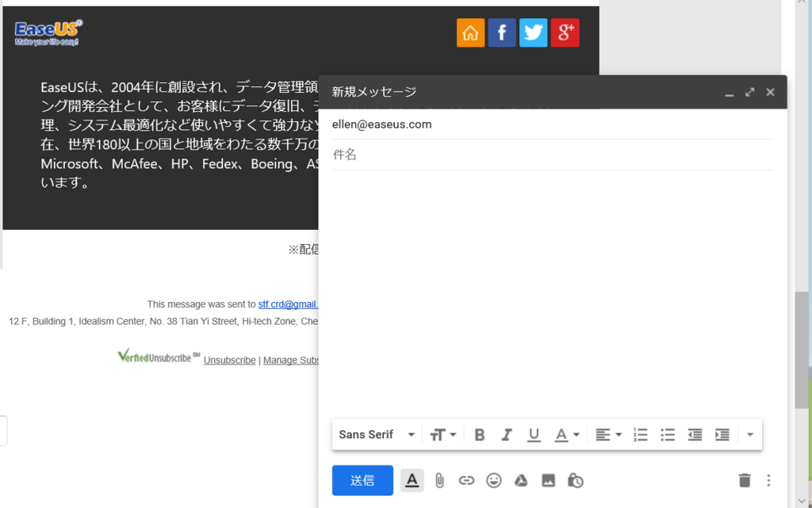Click the 件名 subject field
Viewport: 812px width, 508px height.
(553, 155)
